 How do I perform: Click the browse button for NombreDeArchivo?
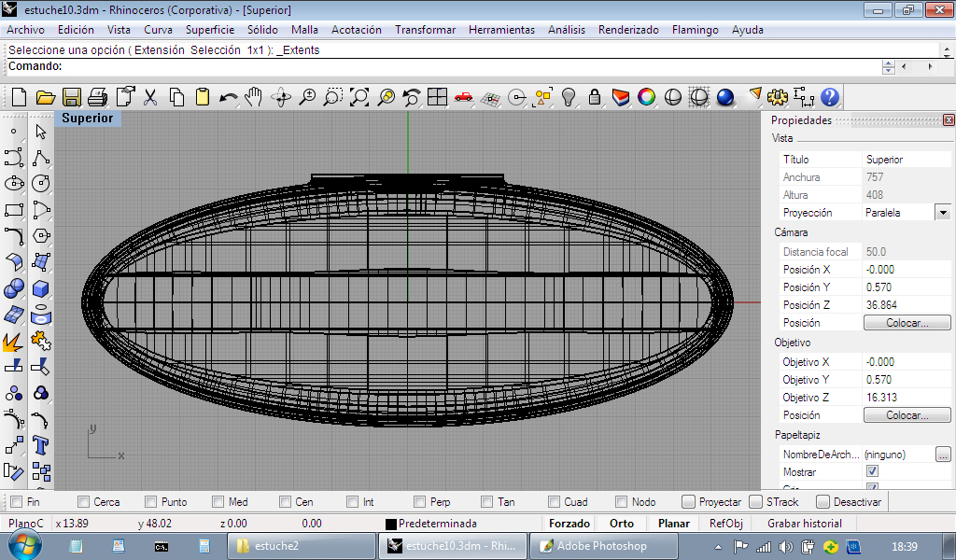point(943,455)
